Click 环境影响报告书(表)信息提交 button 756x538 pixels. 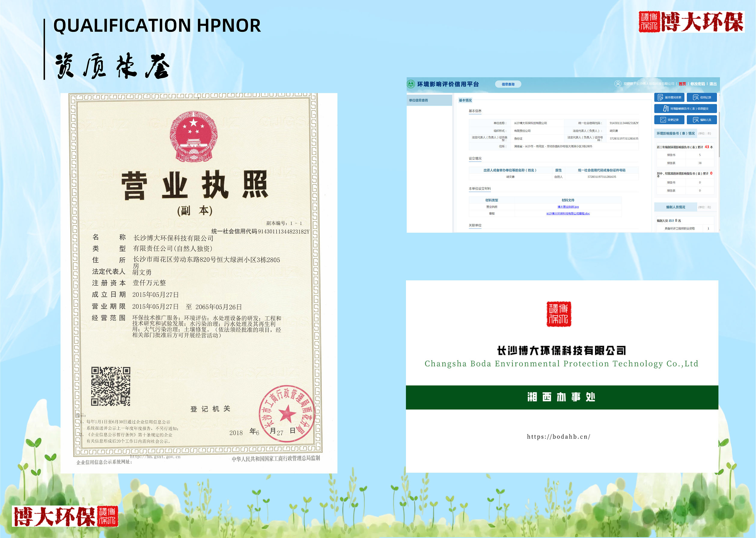pyautogui.click(x=685, y=109)
